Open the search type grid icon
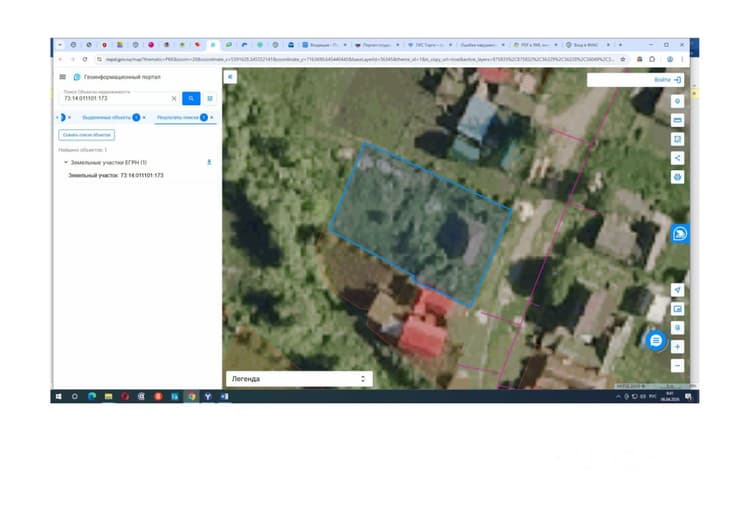The height and width of the screenshot is (531, 750). pos(210,99)
